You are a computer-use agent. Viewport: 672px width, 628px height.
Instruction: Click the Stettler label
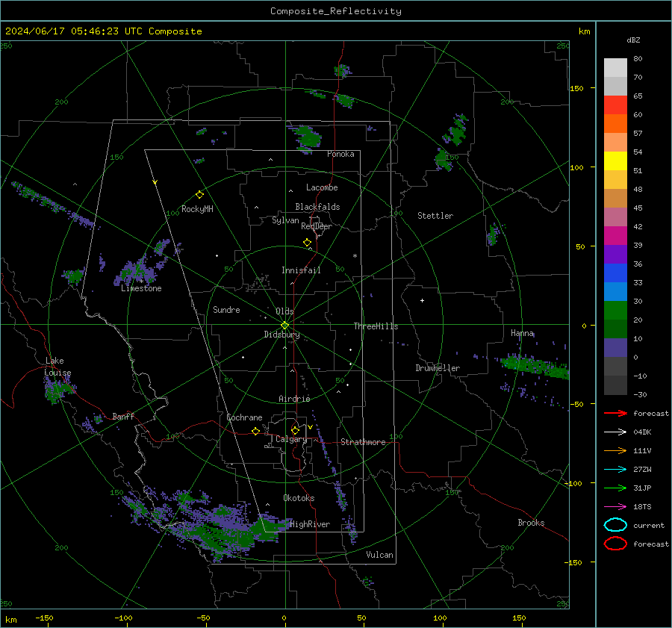pyautogui.click(x=435, y=216)
